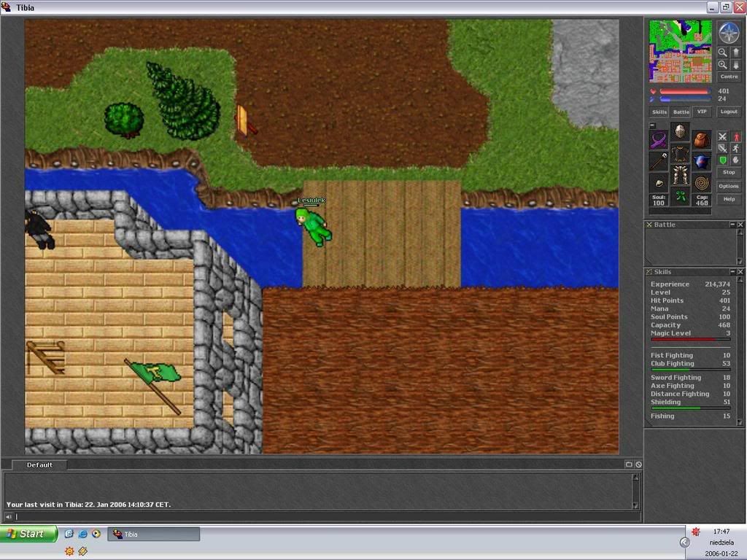Enable offensive crossed-swords fight mode
747x560 pixels.
click(x=723, y=136)
